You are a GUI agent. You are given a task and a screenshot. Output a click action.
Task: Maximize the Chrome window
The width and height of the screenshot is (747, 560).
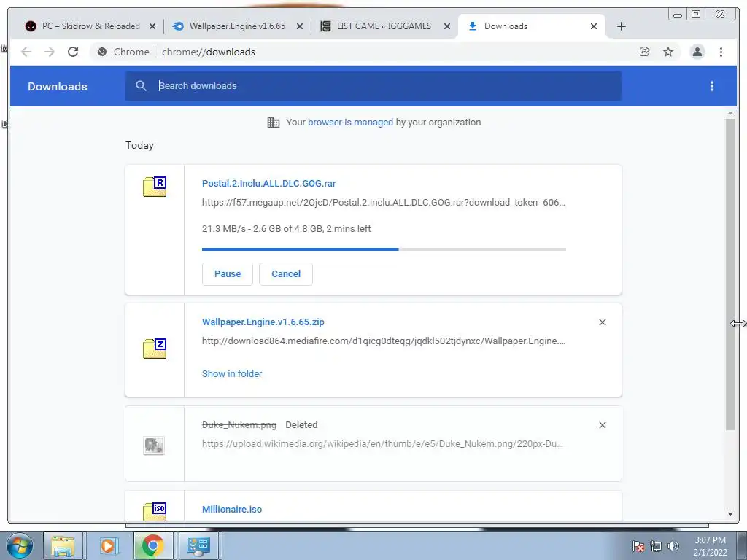[696, 15]
